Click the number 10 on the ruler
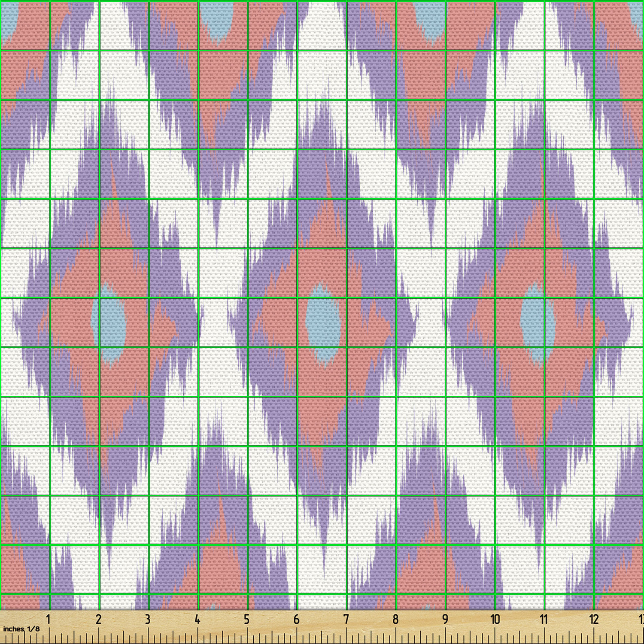644x644 pixels. [x=495, y=620]
